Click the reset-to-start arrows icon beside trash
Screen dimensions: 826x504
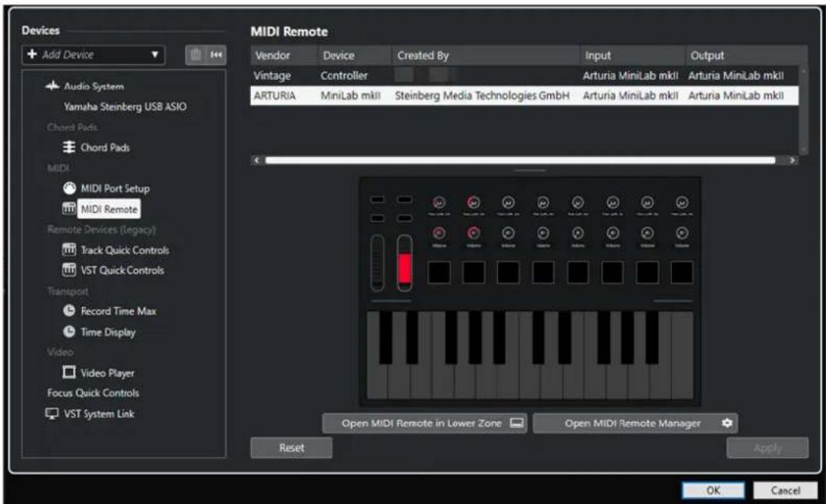click(x=216, y=55)
